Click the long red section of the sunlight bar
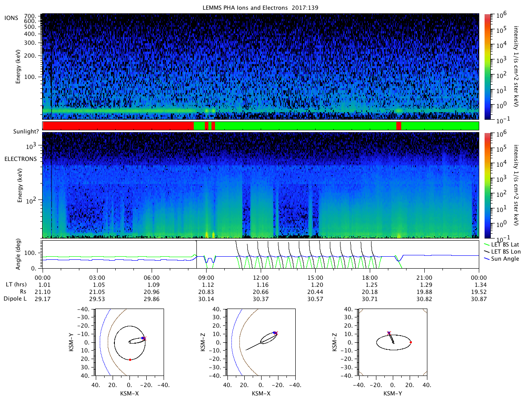 coord(118,126)
